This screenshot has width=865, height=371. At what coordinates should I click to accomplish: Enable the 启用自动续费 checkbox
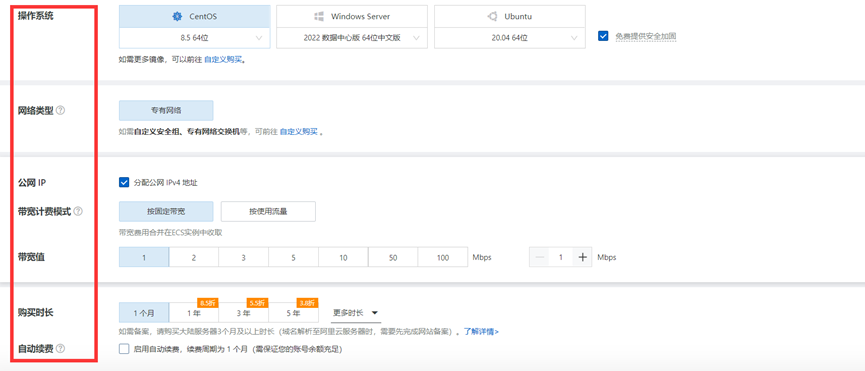pos(124,349)
